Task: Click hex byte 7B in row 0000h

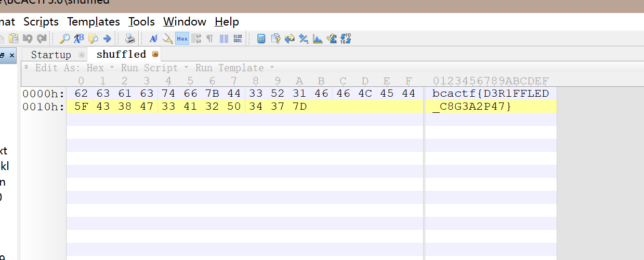Action: [212, 94]
